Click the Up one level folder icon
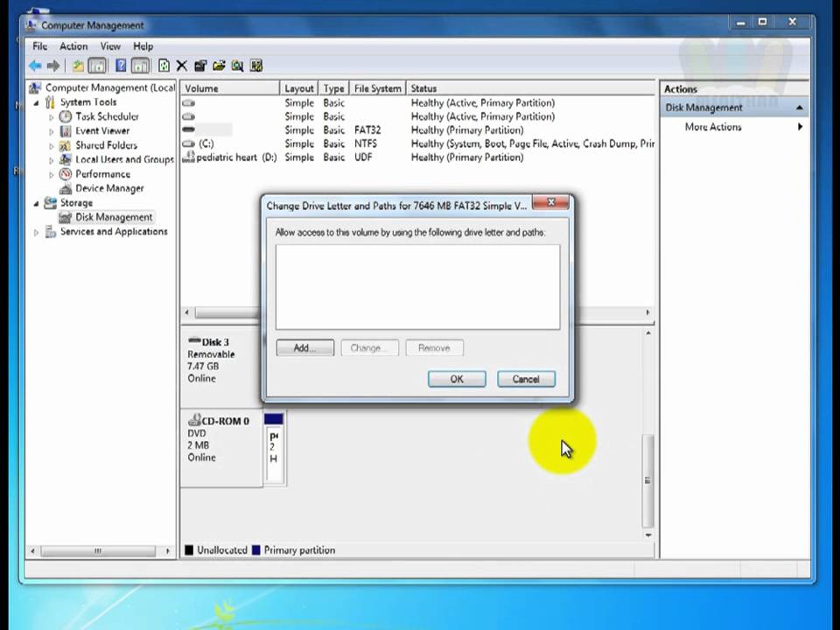840x630 pixels. point(78,66)
